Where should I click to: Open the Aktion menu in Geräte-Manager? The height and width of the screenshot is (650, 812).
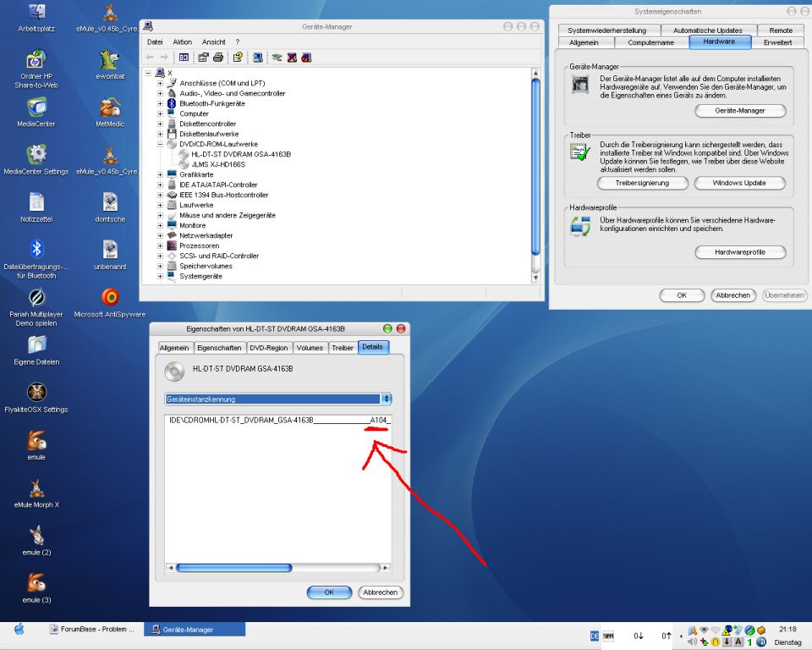click(183, 42)
